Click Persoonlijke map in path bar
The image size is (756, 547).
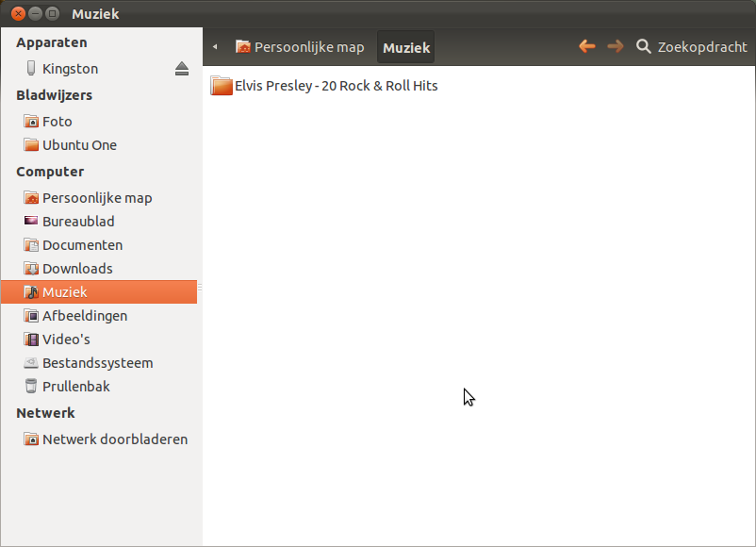coord(300,47)
